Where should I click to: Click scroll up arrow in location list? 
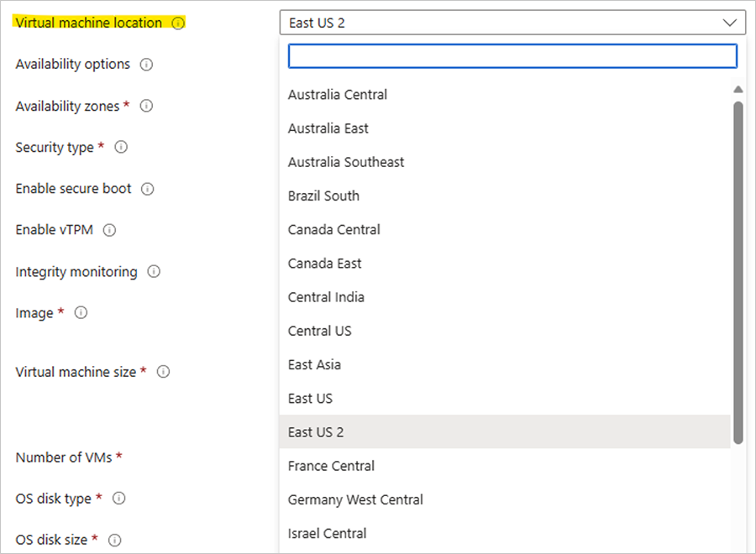coord(738,89)
